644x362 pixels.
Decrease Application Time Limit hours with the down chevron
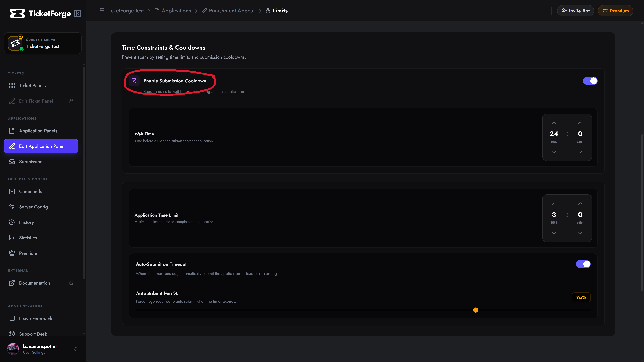tap(554, 233)
